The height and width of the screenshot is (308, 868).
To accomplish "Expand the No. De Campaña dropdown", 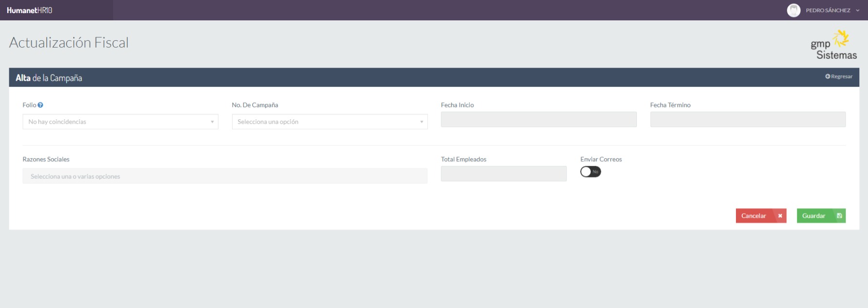I will click(x=330, y=122).
